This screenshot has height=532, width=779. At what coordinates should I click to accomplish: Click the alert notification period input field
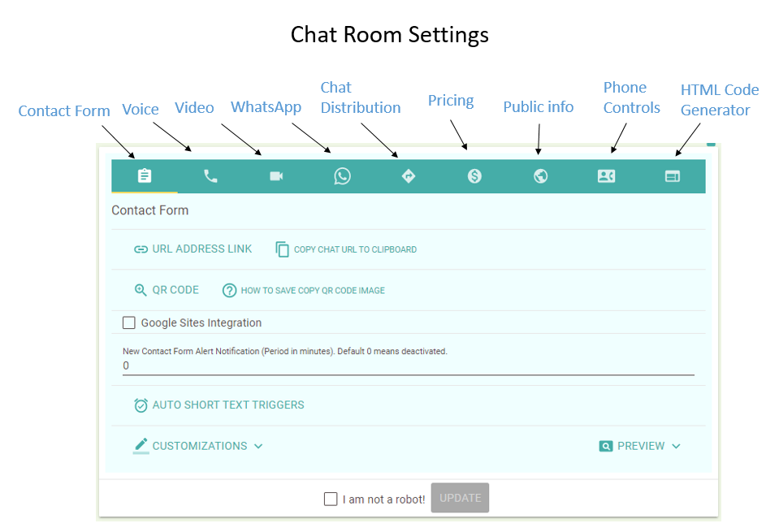409,365
